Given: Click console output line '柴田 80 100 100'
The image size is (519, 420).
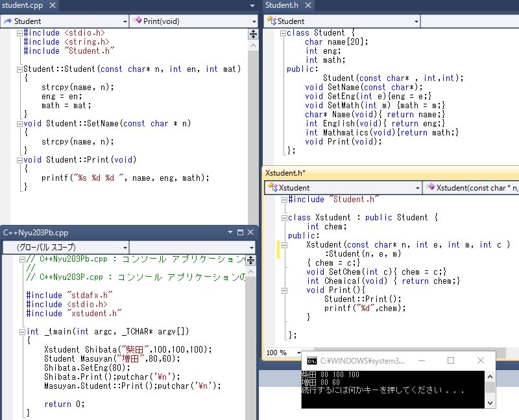Looking at the screenshot, I should click(330, 375).
